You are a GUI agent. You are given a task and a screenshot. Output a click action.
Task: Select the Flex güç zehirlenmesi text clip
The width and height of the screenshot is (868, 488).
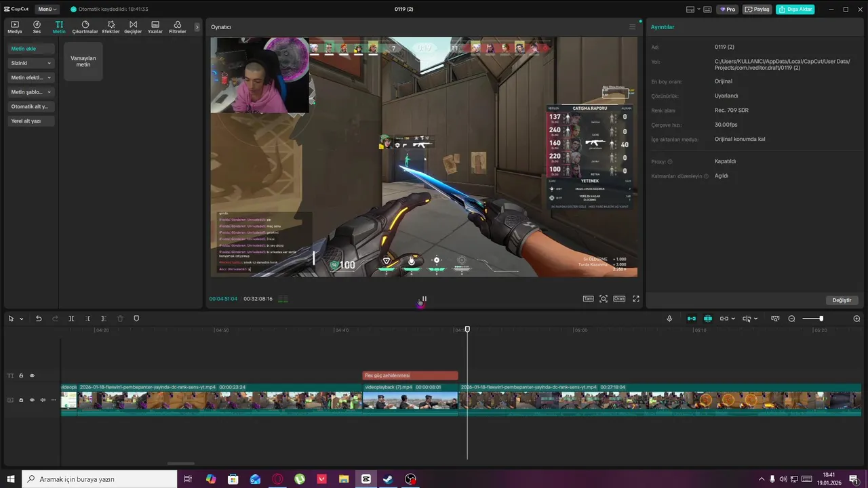[410, 375]
